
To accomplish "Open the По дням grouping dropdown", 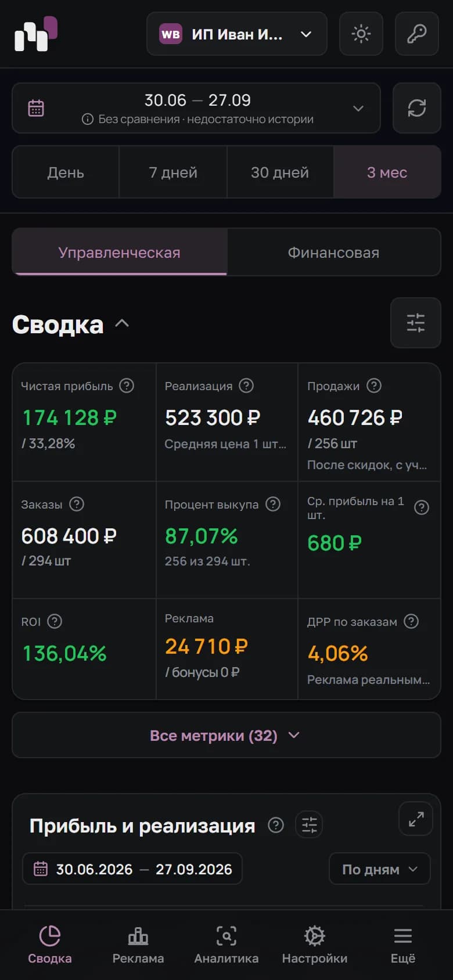I will 379,869.
